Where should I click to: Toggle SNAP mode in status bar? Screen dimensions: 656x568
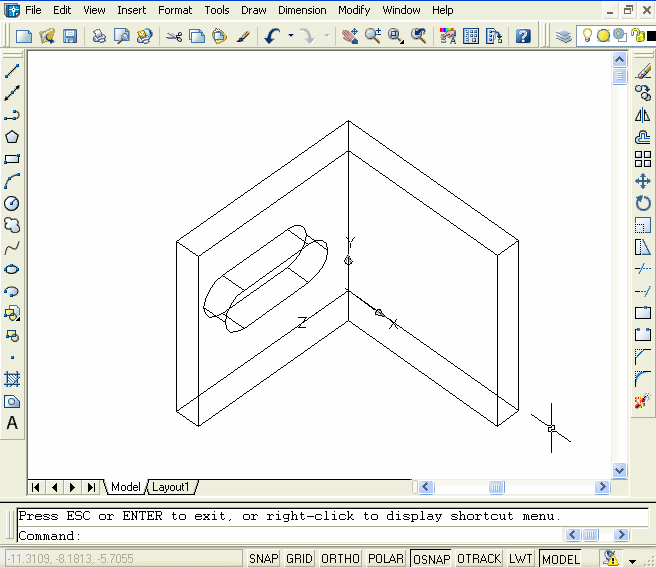tap(264, 559)
